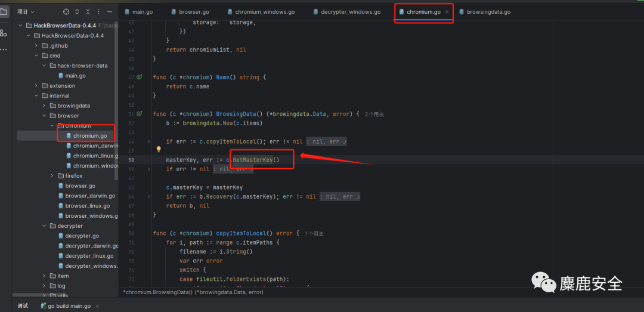Click GetMasterKey() call on line 58
644x312 pixels.
pyautogui.click(x=255, y=159)
